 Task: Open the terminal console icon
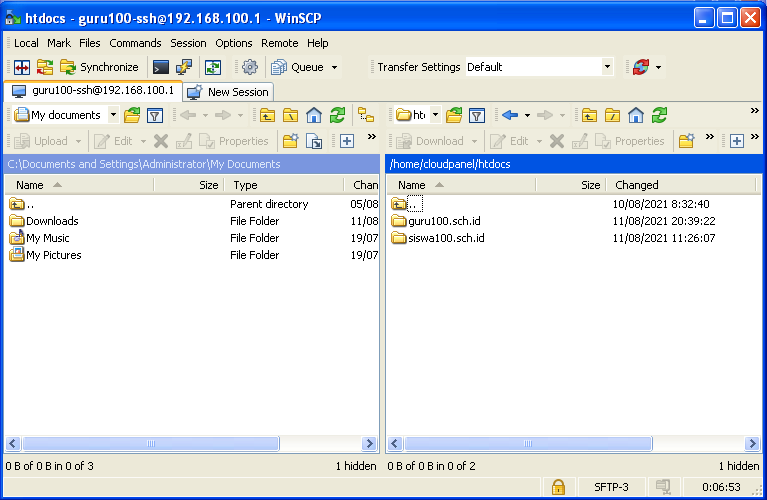(160, 67)
